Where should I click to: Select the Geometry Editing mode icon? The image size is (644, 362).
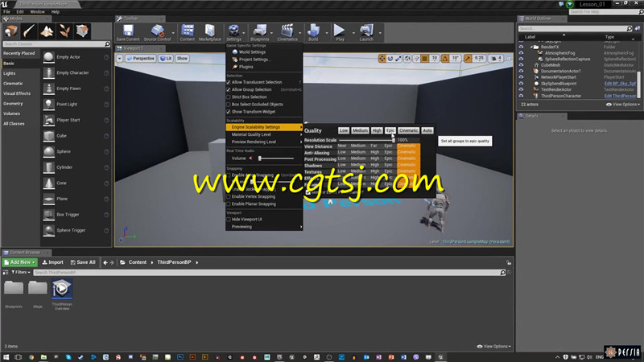[82, 31]
